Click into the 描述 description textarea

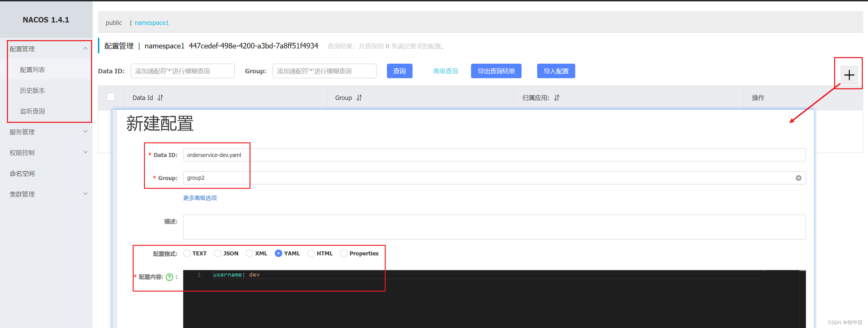494,227
